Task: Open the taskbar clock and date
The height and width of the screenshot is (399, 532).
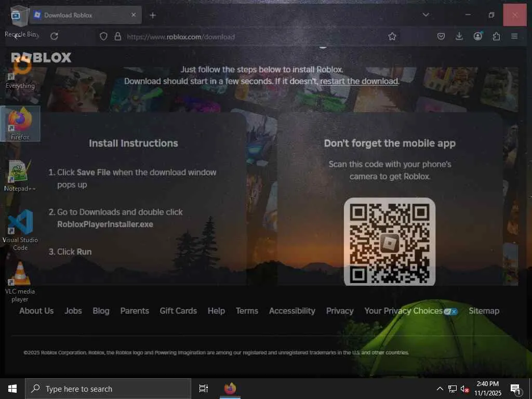Action: [487, 389]
